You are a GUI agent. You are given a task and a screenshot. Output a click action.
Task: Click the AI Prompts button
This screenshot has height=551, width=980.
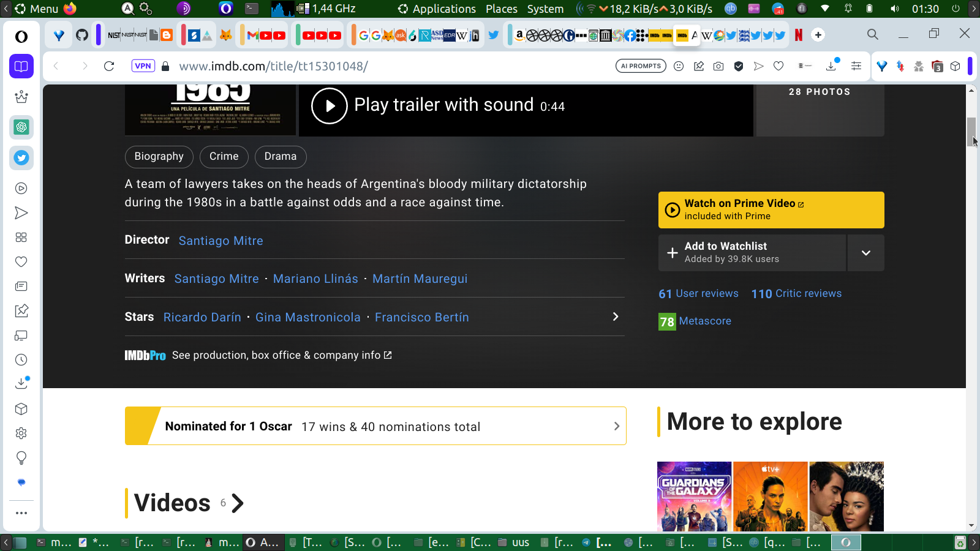point(641,66)
